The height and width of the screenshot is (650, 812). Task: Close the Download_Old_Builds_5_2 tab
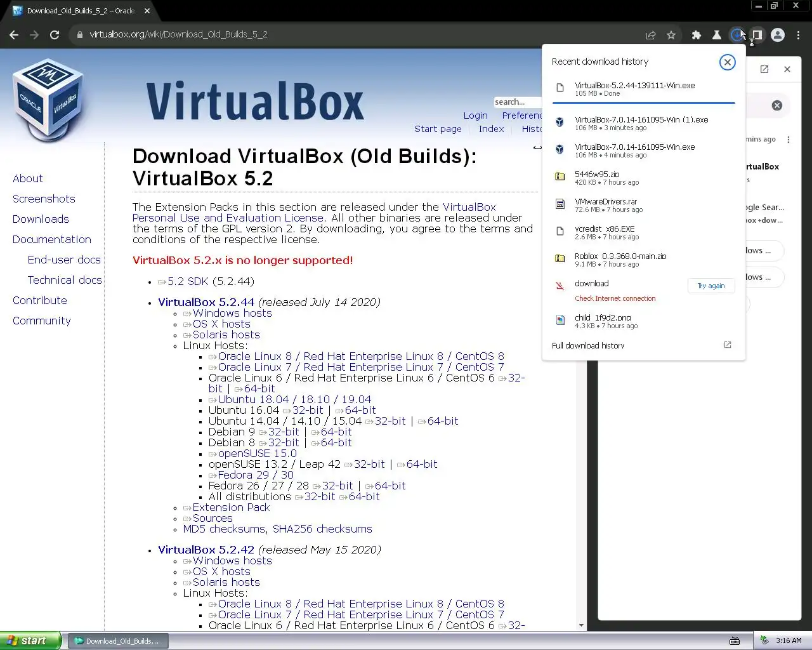point(147,11)
